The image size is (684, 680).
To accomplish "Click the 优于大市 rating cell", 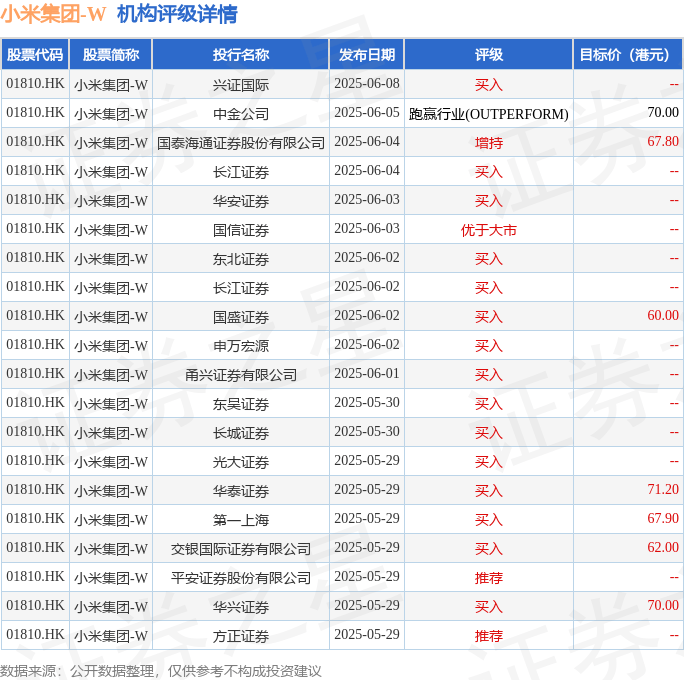I will click(489, 229).
